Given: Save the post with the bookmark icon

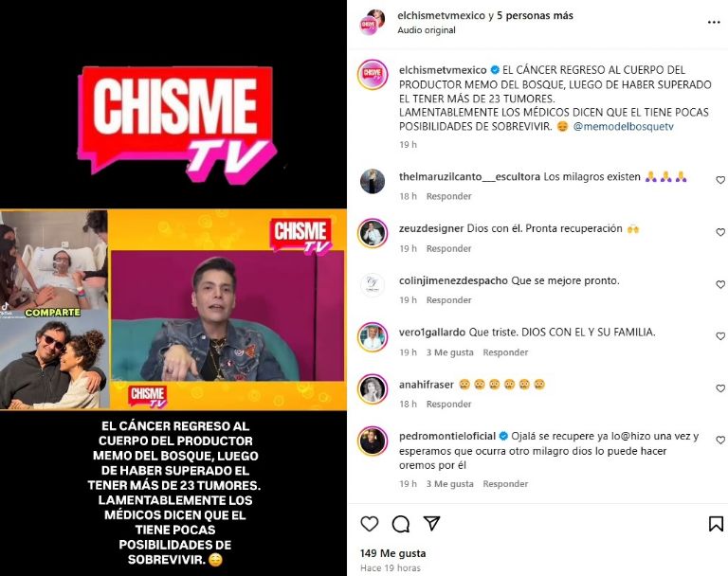Looking at the screenshot, I should (x=716, y=524).
